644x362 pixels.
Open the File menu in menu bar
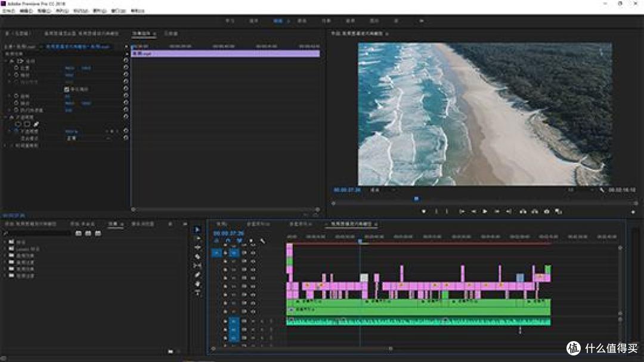(8, 11)
